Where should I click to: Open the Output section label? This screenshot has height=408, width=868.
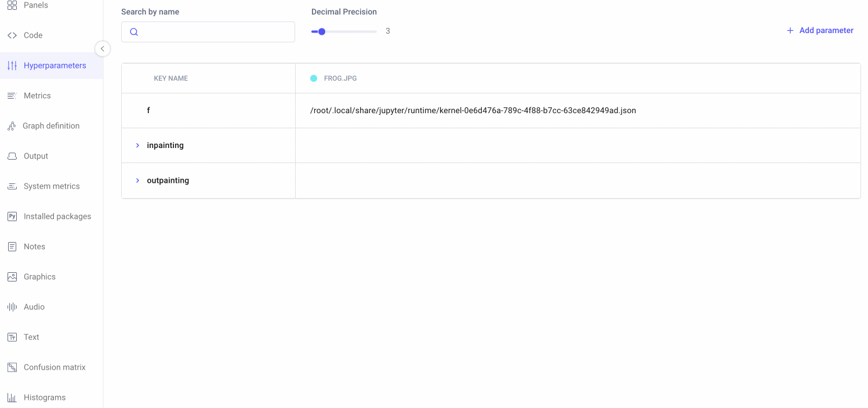36,156
